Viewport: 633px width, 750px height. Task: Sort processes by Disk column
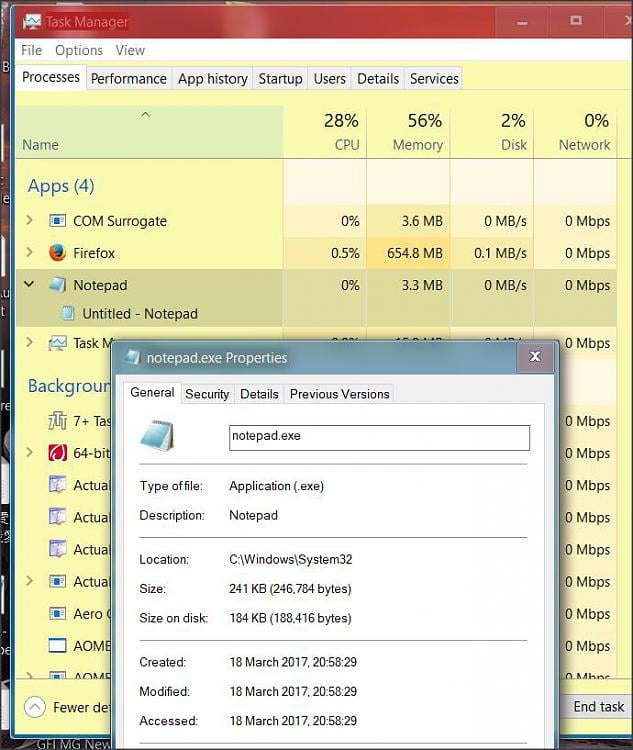click(492, 132)
